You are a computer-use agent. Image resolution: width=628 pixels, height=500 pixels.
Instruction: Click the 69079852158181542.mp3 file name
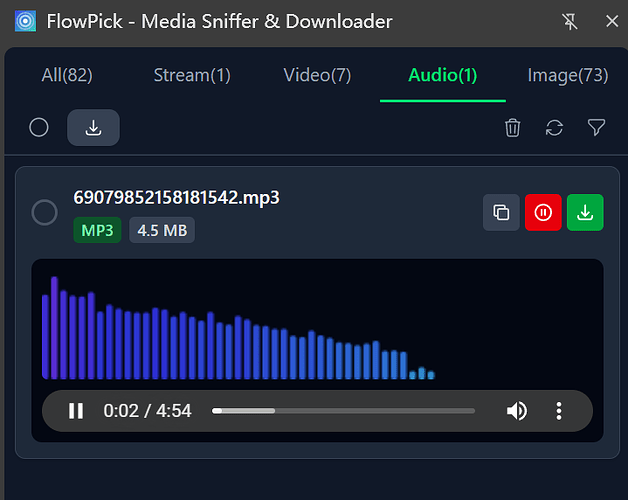pos(176,198)
